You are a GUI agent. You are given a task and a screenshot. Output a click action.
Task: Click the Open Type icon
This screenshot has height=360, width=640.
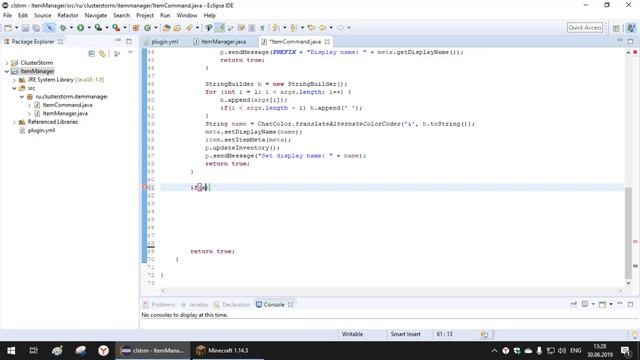(167, 28)
